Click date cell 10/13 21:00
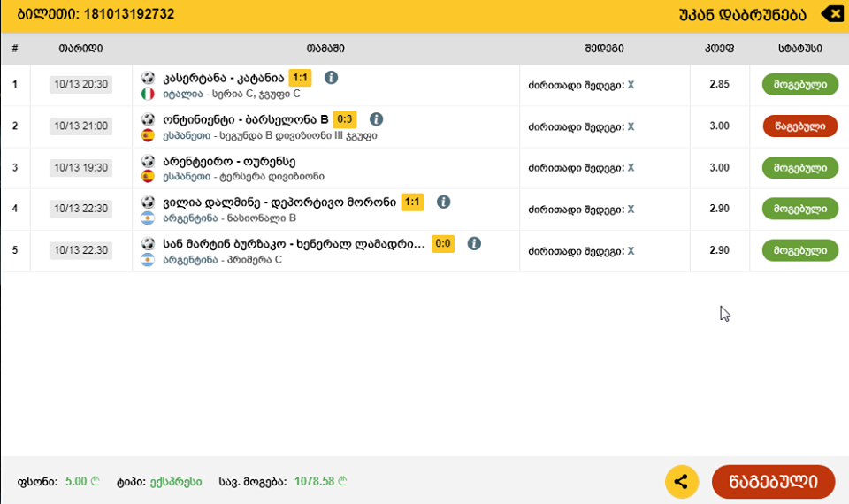This screenshot has height=504, width=849. coord(80,126)
